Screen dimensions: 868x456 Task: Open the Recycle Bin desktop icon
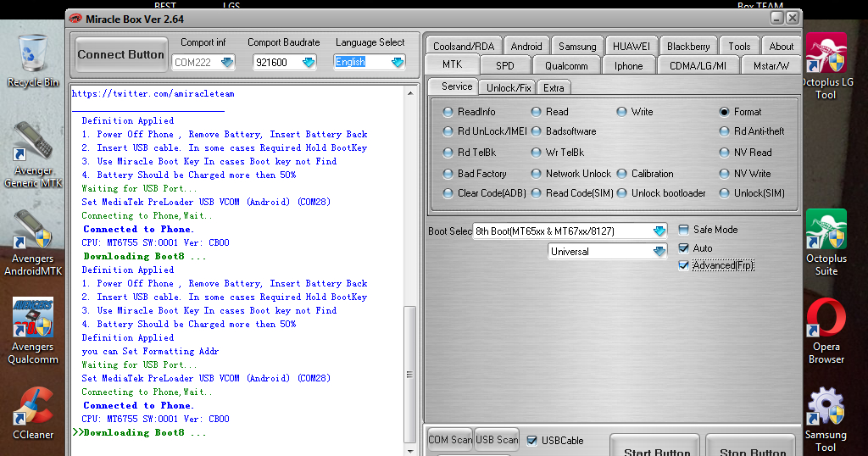point(33,61)
